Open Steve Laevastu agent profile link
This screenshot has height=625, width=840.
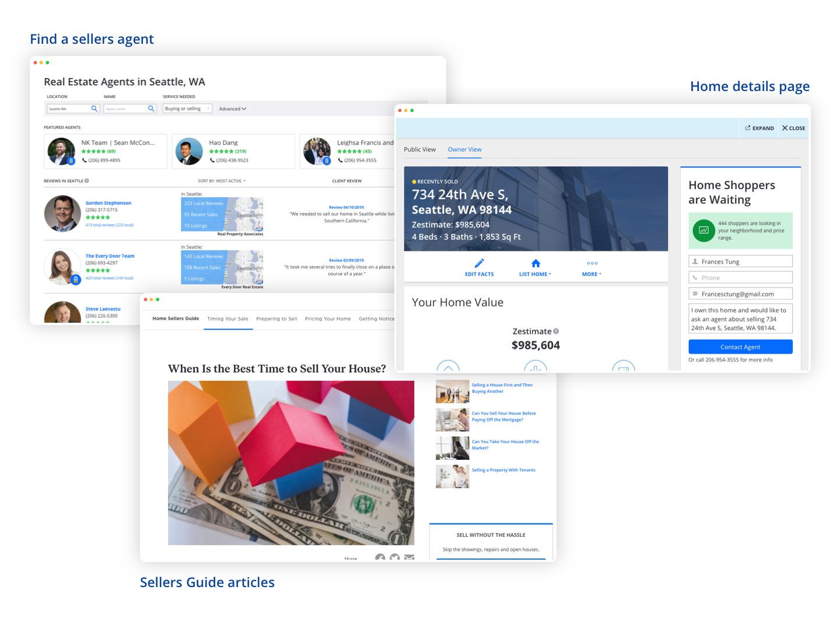[103, 309]
